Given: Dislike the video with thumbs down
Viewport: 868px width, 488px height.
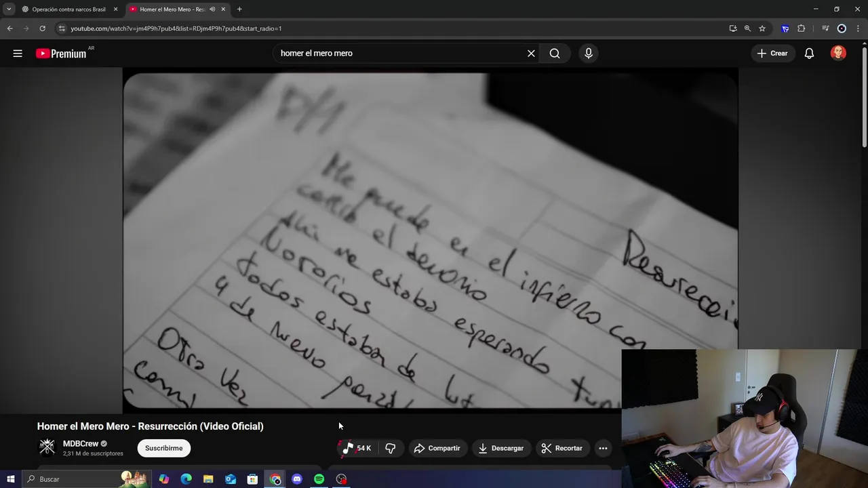Looking at the screenshot, I should (x=391, y=448).
